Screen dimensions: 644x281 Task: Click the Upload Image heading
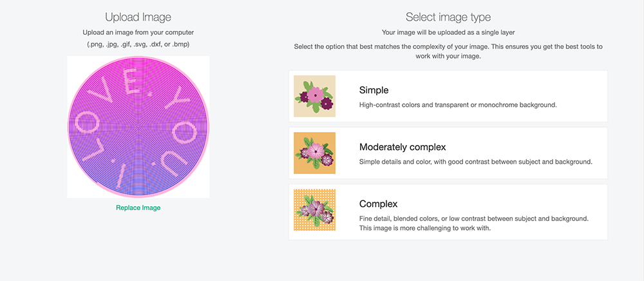138,17
